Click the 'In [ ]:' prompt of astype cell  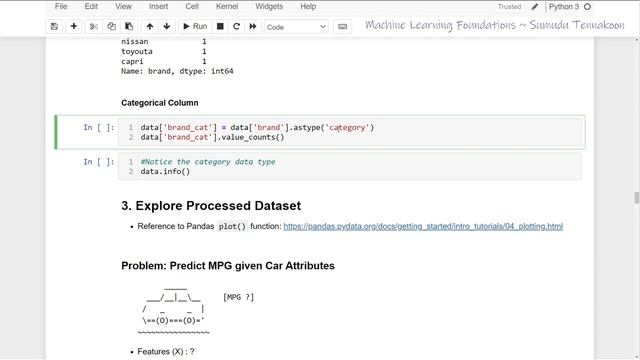(x=99, y=127)
